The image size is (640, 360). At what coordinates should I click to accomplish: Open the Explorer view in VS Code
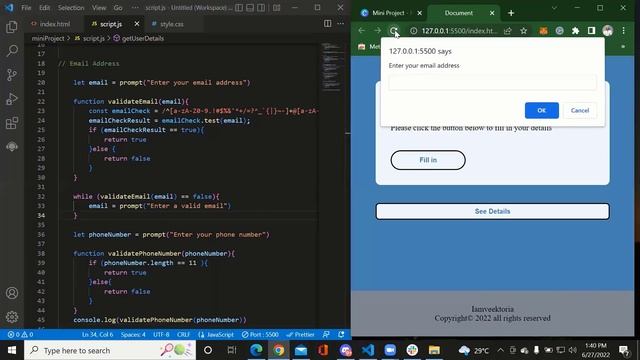coord(12,27)
